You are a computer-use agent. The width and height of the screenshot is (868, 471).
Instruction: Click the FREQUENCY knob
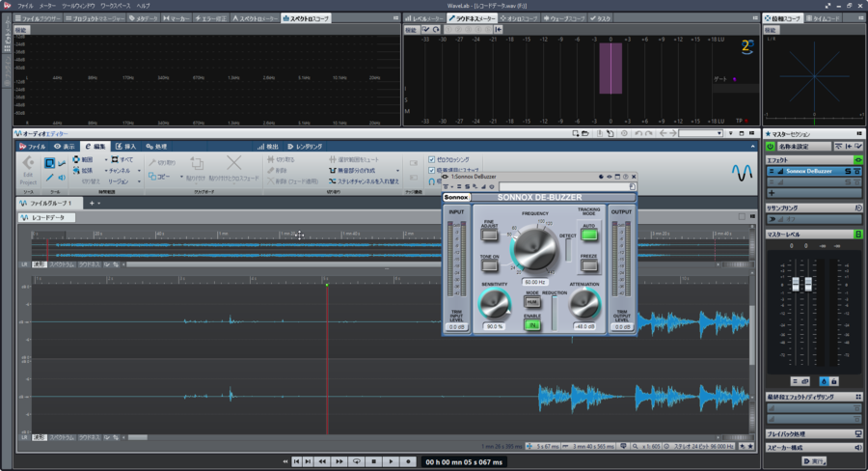534,249
